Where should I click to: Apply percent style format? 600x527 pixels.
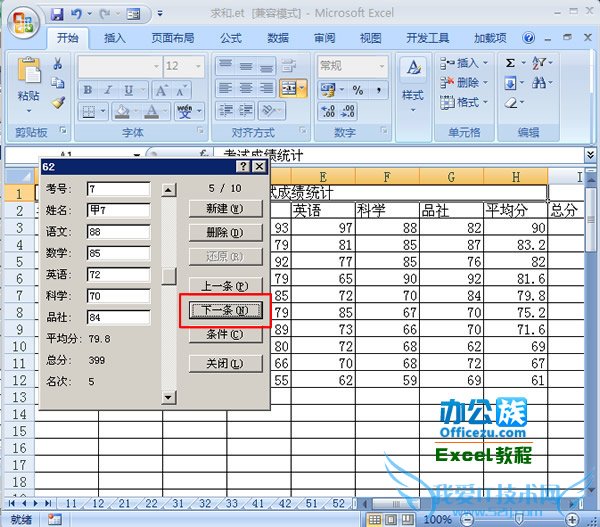click(x=358, y=90)
